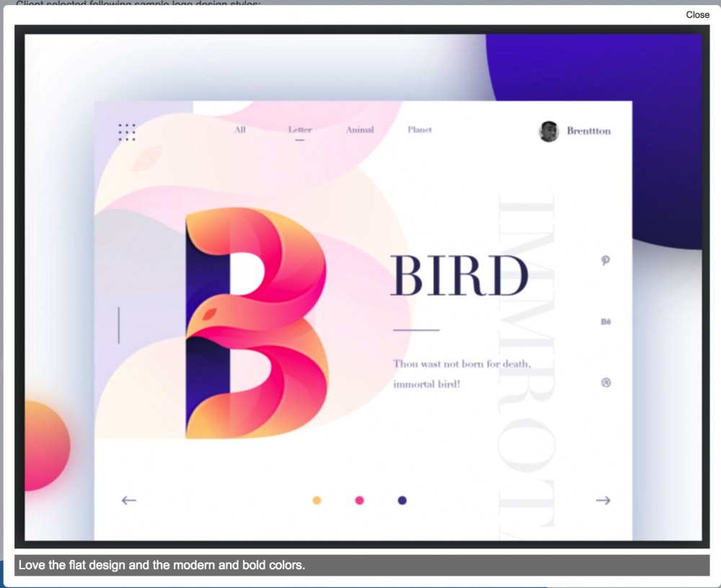The image size is (721, 588).
Task: Click the Brenttton username
Action: (x=588, y=131)
